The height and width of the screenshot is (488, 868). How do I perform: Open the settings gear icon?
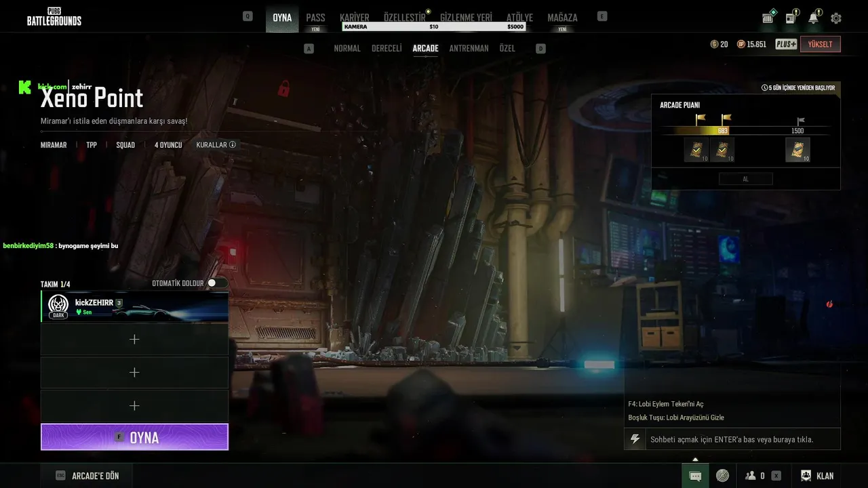tap(836, 18)
